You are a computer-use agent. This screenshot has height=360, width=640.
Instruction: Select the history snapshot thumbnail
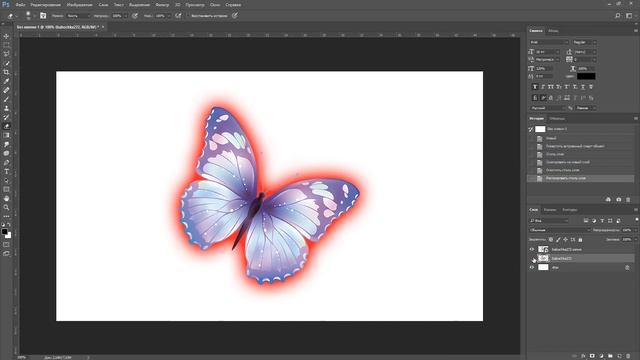point(540,129)
